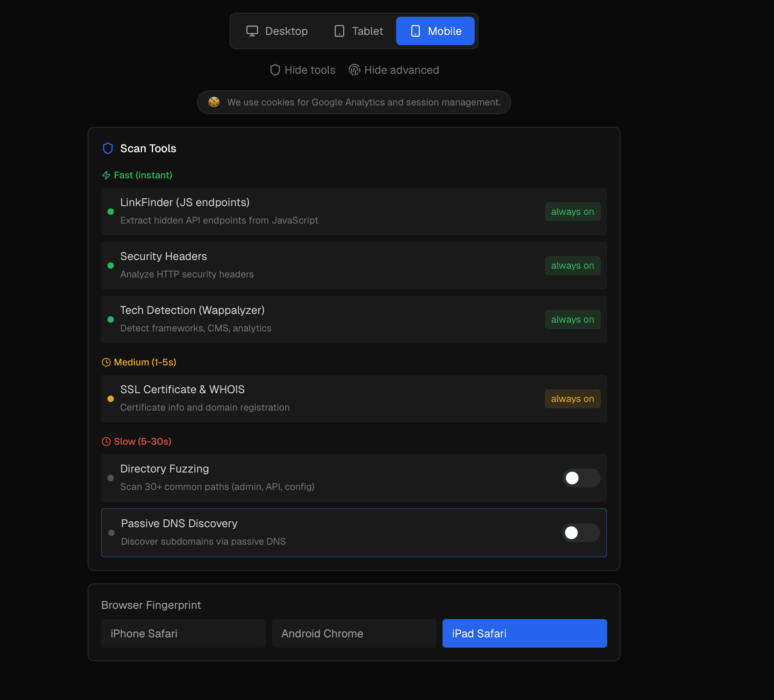The width and height of the screenshot is (774, 700).
Task: Enable the Passive DNS Discovery toggle
Action: [580, 533]
